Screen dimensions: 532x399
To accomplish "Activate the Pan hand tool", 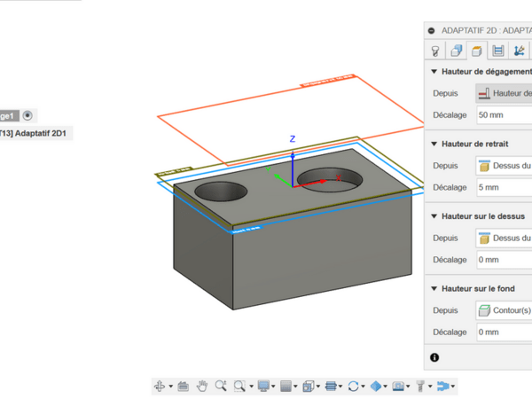I will pos(202,386).
